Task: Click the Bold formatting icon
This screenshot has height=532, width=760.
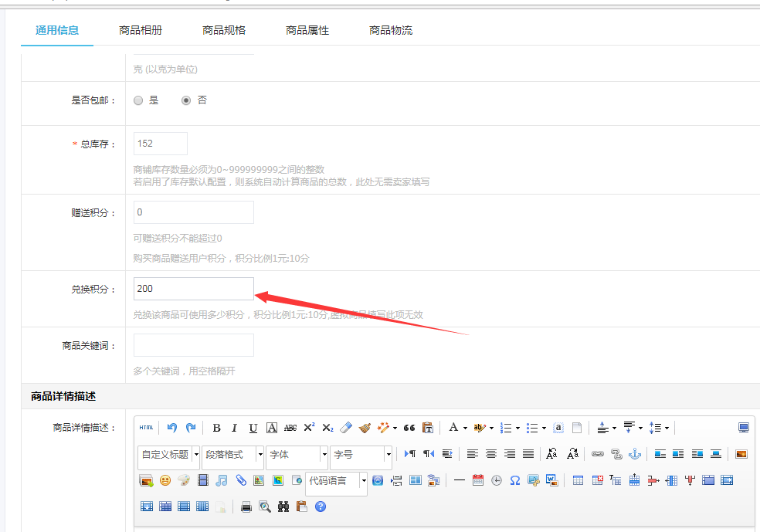Action: [x=216, y=428]
